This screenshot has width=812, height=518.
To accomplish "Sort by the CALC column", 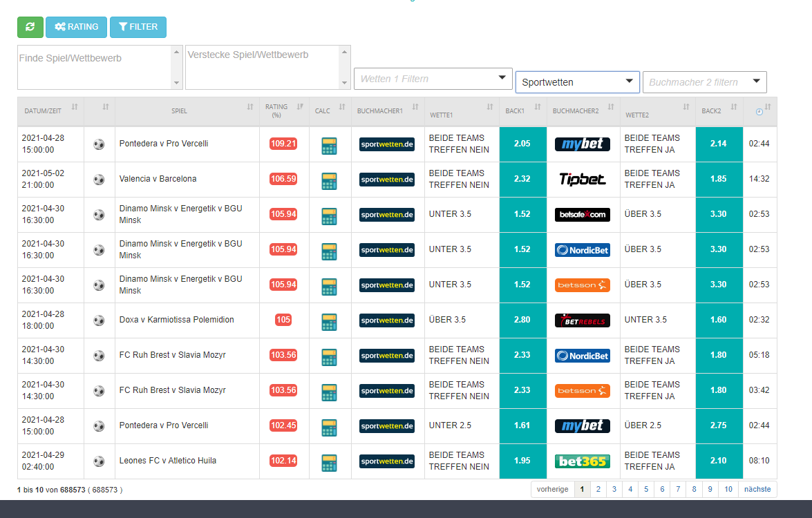I will [x=330, y=111].
